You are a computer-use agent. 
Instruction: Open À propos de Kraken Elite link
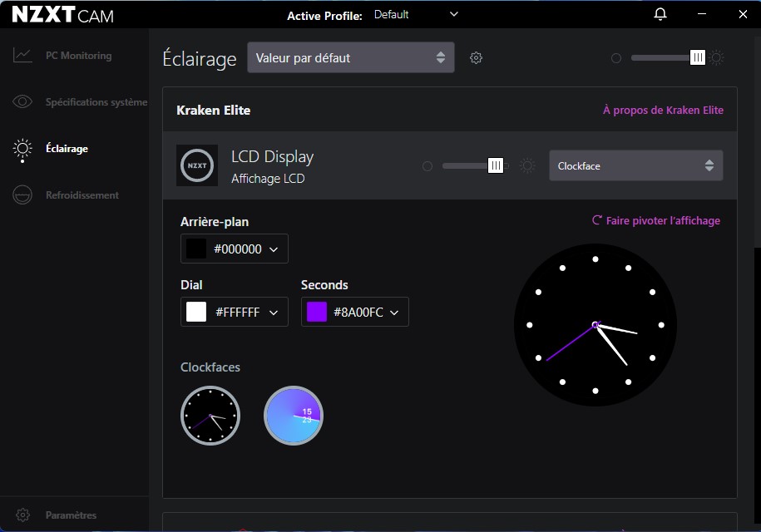coord(663,110)
